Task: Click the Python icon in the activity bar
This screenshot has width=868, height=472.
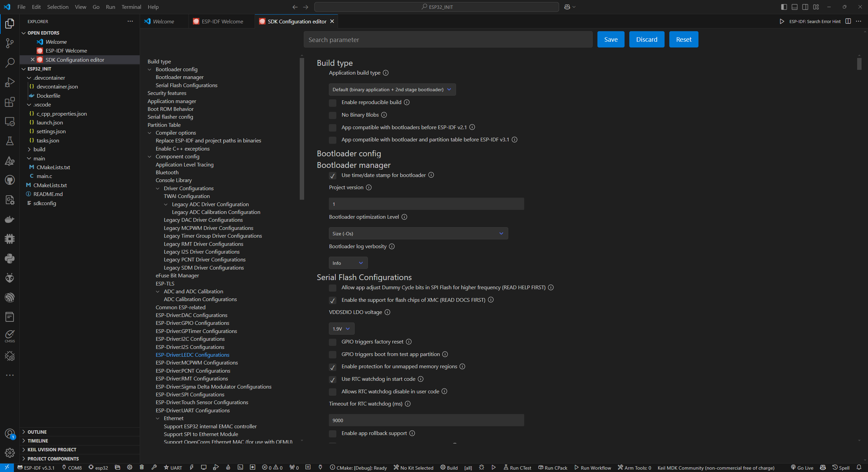Action: (10, 259)
